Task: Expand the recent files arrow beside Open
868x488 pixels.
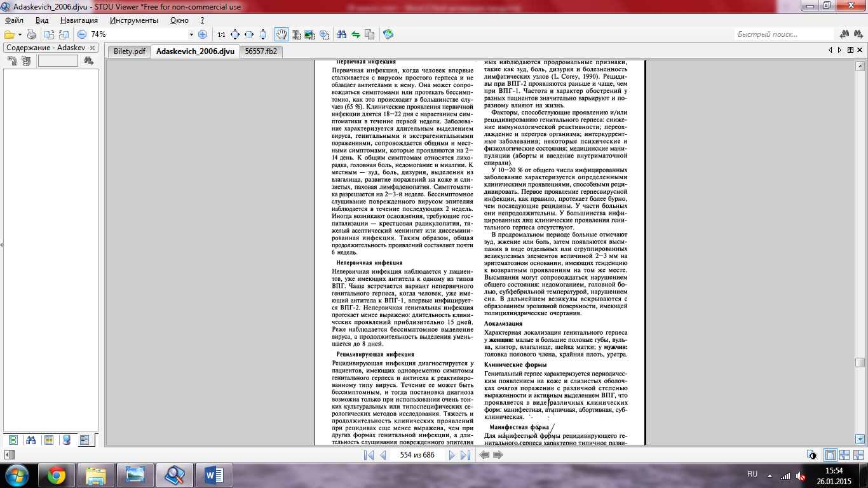Action: point(20,34)
